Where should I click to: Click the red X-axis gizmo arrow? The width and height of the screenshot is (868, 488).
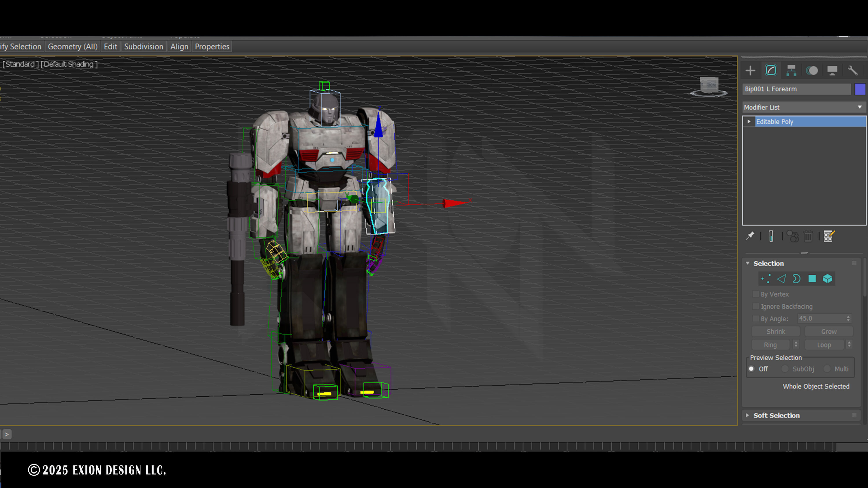point(455,203)
